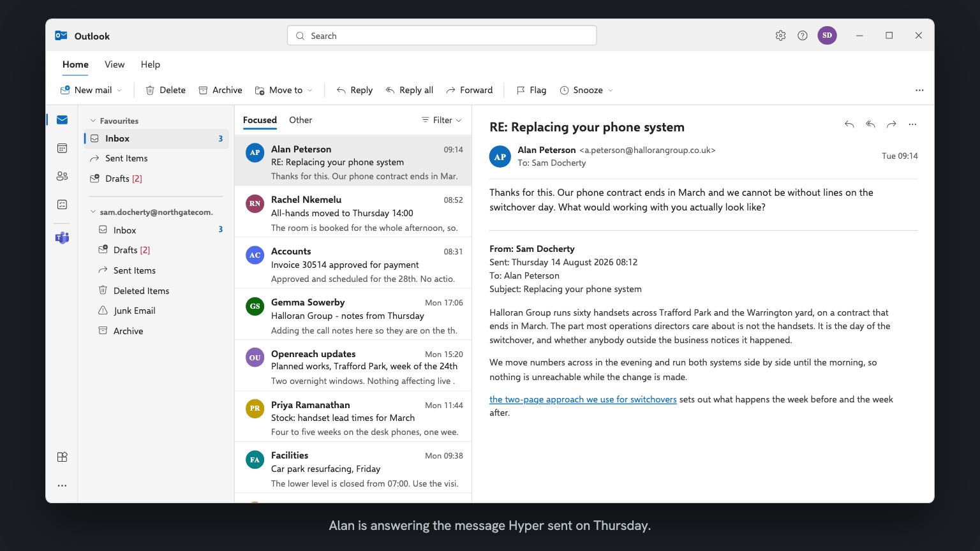This screenshot has width=980, height=551.
Task: Collapse the Favourites section
Action: coord(93,121)
